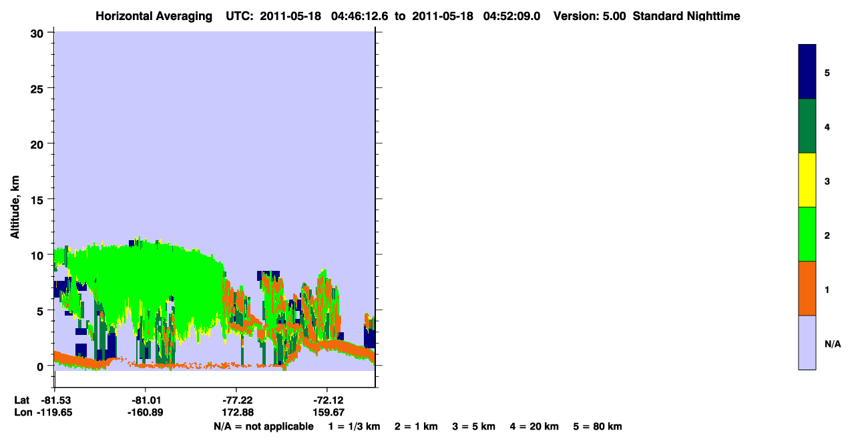Click the dark blue colorbar segment labeled 5
The image size is (868, 445).
pos(807,72)
